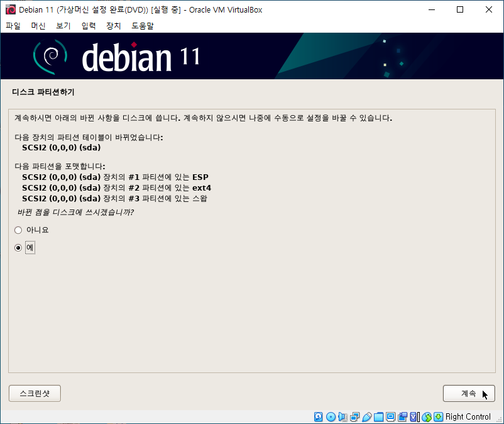
Task: Click the Debian swirl logo
Action: click(50, 57)
